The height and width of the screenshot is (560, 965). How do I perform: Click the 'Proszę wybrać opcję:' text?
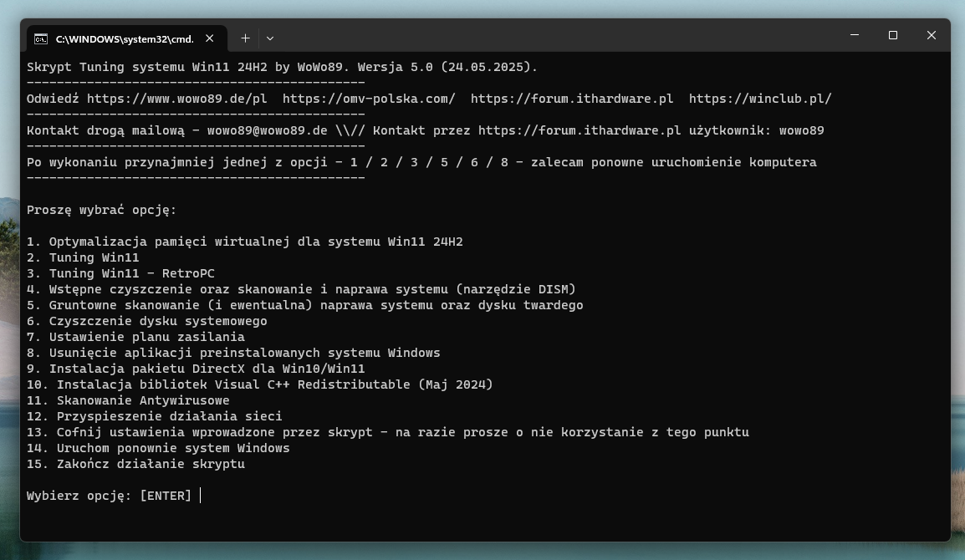pos(101,210)
